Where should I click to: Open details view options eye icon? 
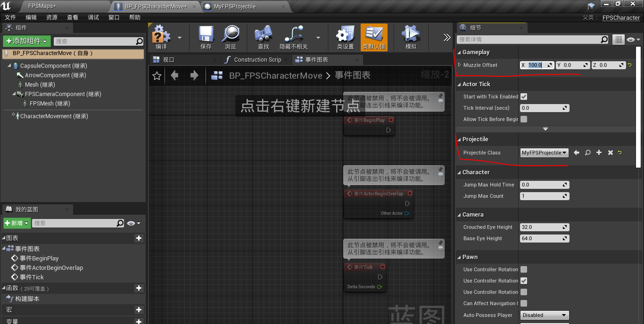pos(634,40)
